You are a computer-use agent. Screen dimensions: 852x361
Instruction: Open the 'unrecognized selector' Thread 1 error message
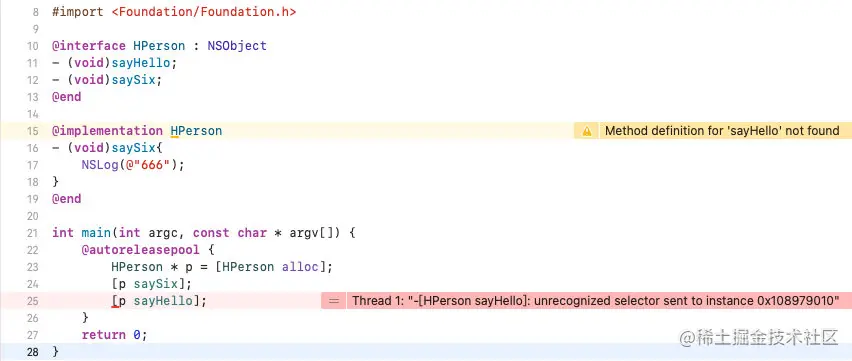(x=596, y=301)
